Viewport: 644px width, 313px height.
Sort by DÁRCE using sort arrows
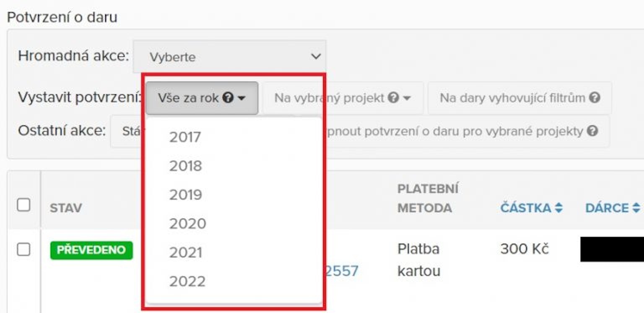tap(636, 208)
